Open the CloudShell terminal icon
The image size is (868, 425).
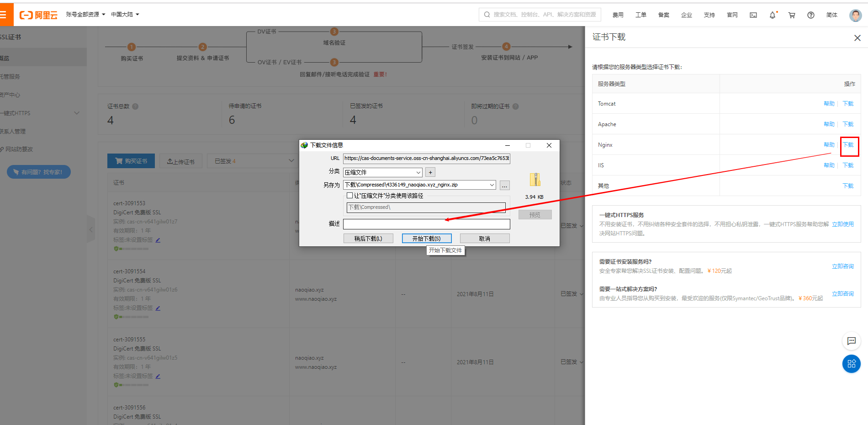point(753,15)
